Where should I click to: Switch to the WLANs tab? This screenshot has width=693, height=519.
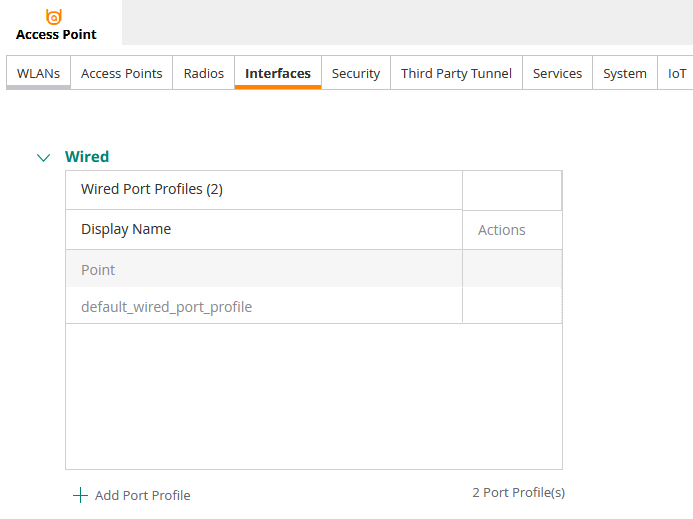(39, 73)
